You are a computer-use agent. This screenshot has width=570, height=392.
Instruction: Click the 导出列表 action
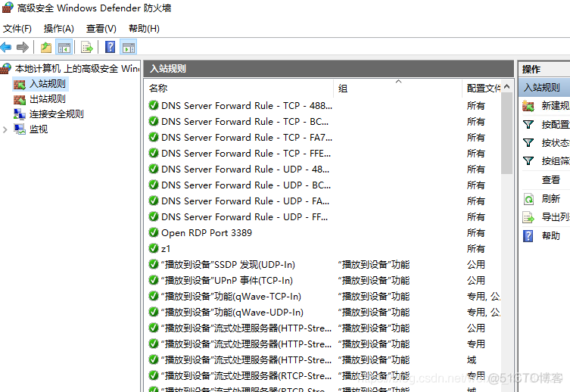556,217
